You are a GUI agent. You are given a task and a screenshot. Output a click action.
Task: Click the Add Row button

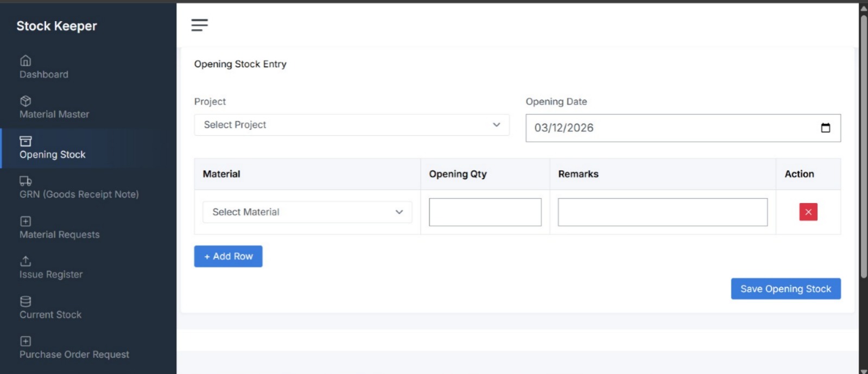click(228, 256)
